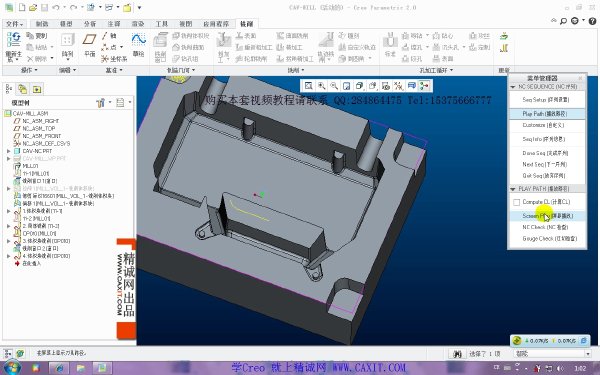Undo the last action
This screenshot has height=375, width=600.
56,7
